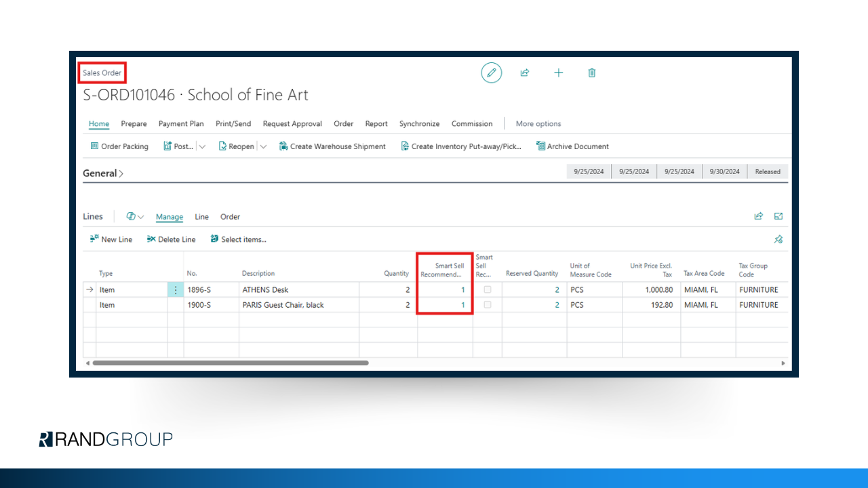
Task: Click the ATHENS Desk description cell
Action: tap(298, 290)
